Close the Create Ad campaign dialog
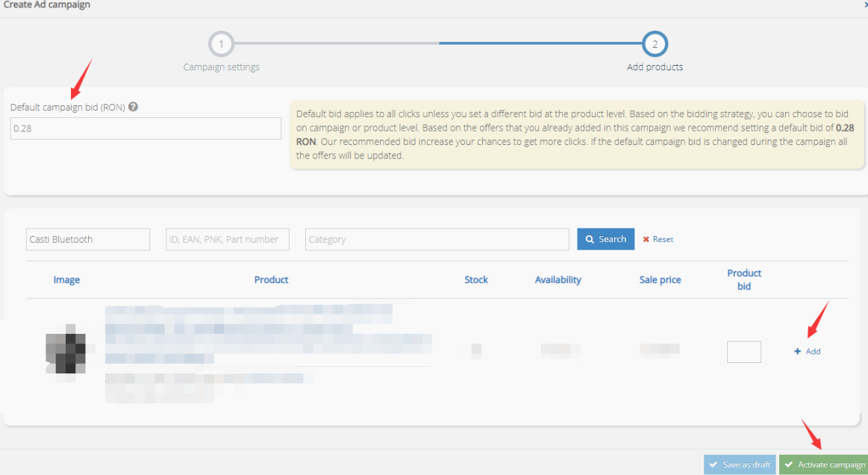The width and height of the screenshot is (868, 475). (865, 4)
